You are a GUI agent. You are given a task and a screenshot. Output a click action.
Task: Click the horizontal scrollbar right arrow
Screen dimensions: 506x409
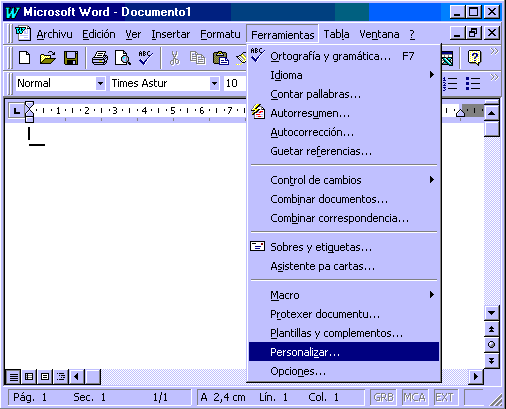476,377
